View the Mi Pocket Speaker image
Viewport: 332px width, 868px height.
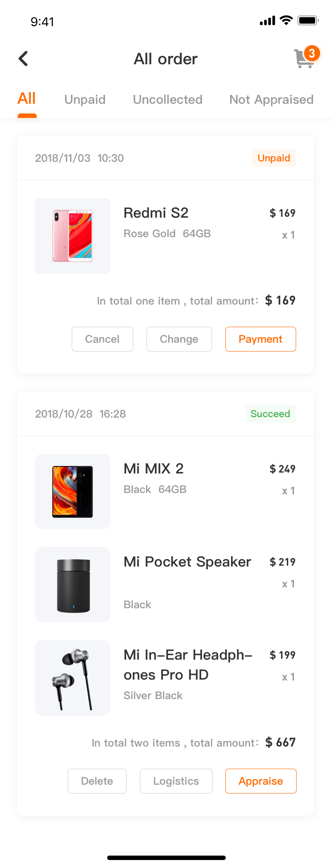(x=73, y=585)
